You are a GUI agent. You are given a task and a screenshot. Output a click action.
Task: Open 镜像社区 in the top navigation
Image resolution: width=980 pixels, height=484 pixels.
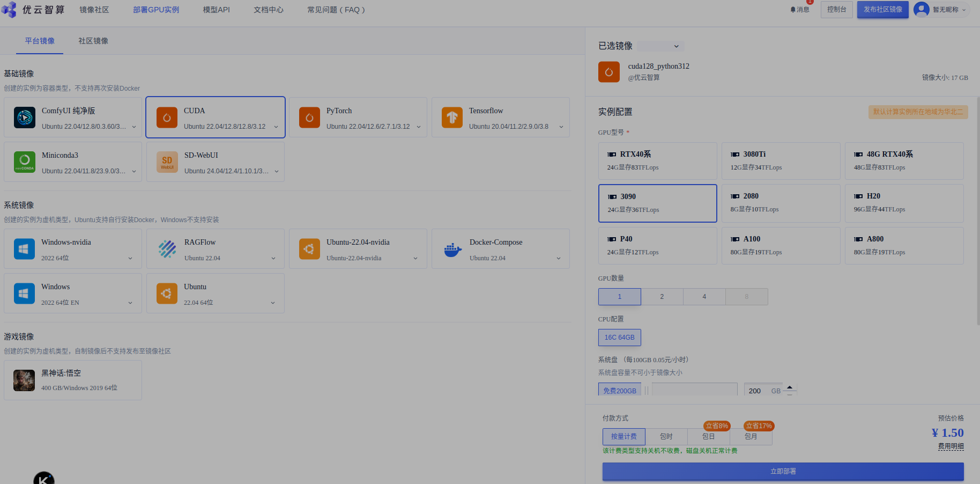[94, 10]
